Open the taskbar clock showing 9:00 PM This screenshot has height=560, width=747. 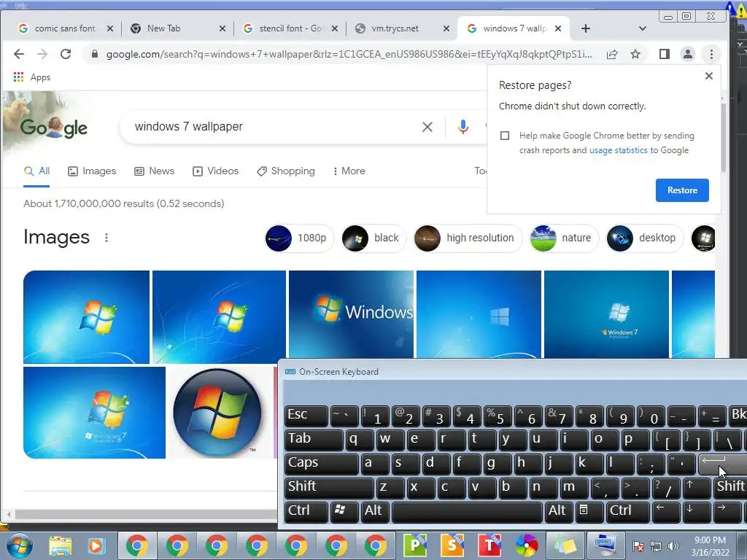click(x=710, y=545)
